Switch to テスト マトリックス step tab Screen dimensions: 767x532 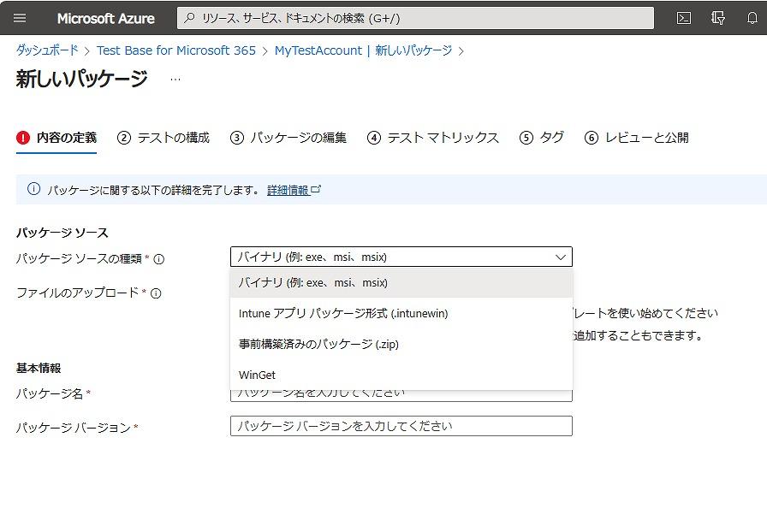(x=433, y=138)
